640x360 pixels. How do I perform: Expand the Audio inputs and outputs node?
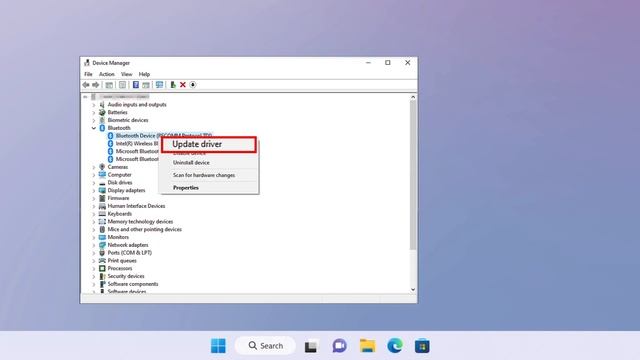point(94,105)
